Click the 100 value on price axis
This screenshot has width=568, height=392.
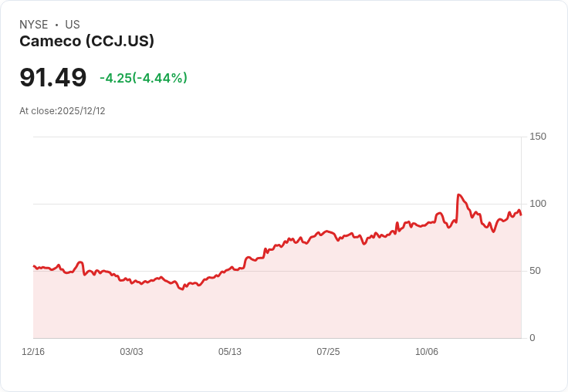pyautogui.click(x=538, y=204)
